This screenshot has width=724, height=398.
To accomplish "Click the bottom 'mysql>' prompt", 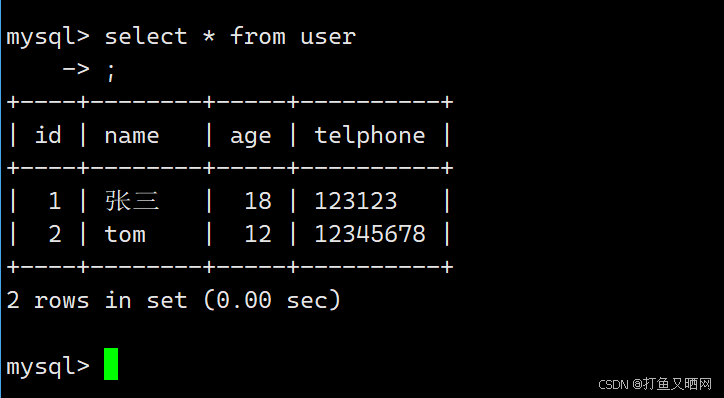I will (x=48, y=366).
